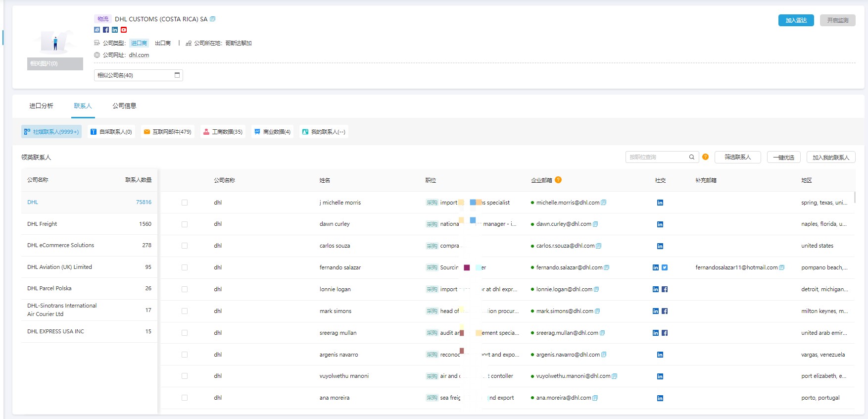This screenshot has height=419, width=868.
Task: Select checkbox for carlos souza
Action: (185, 246)
